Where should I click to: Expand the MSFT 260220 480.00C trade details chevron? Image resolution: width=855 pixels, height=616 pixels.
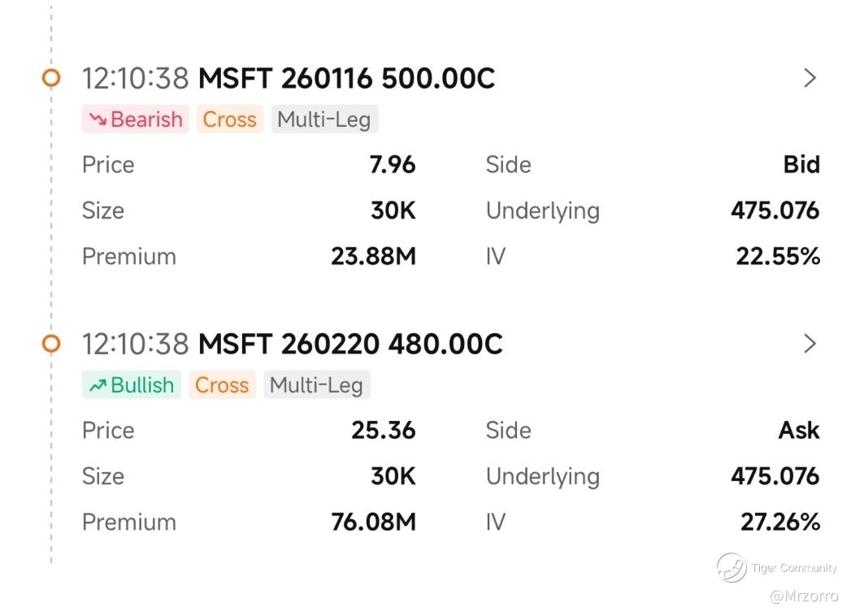[x=809, y=344]
